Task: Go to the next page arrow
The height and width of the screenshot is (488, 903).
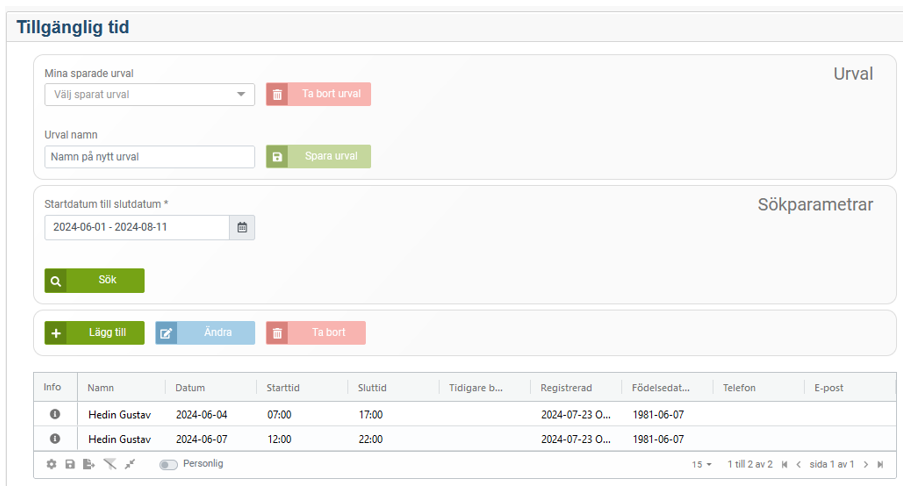Action: pos(865,465)
